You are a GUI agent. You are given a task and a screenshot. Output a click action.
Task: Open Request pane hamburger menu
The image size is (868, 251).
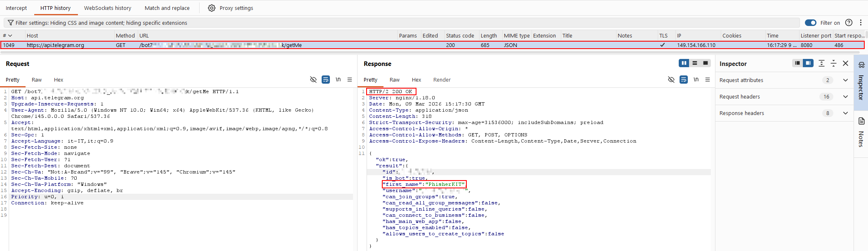click(x=350, y=80)
